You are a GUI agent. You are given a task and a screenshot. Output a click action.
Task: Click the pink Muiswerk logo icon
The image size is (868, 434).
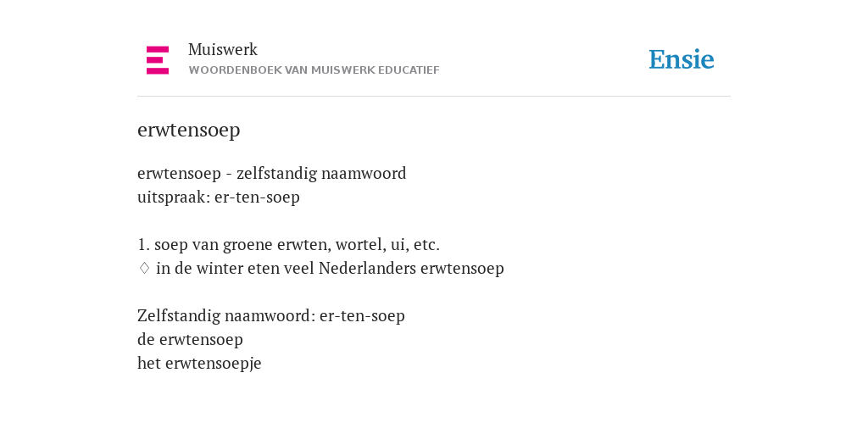158,60
